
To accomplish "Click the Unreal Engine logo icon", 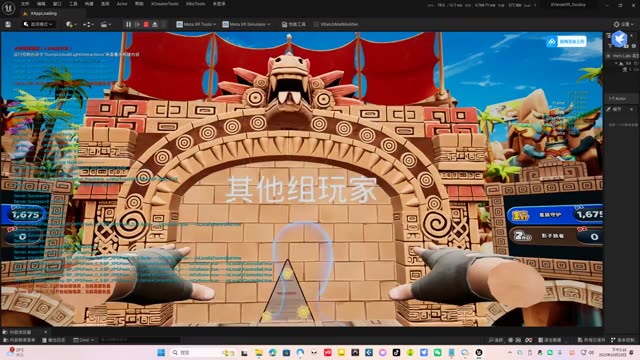I will [x=8, y=8].
